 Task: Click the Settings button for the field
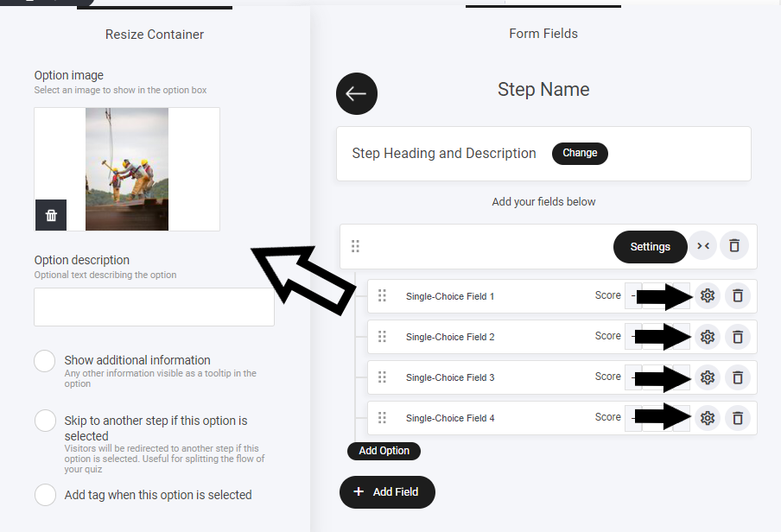click(x=650, y=247)
